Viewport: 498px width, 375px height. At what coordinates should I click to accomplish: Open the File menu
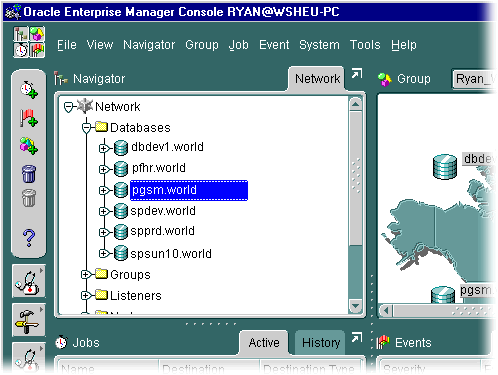(x=67, y=45)
